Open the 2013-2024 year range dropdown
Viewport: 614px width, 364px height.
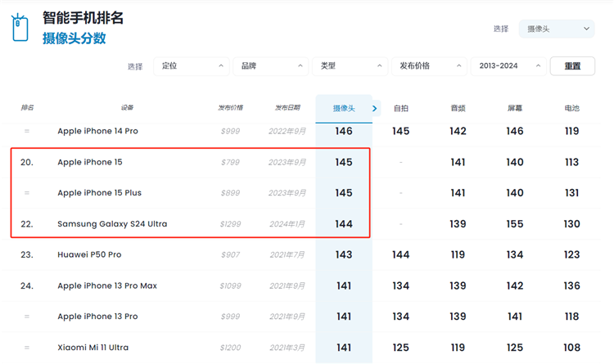[x=508, y=66]
